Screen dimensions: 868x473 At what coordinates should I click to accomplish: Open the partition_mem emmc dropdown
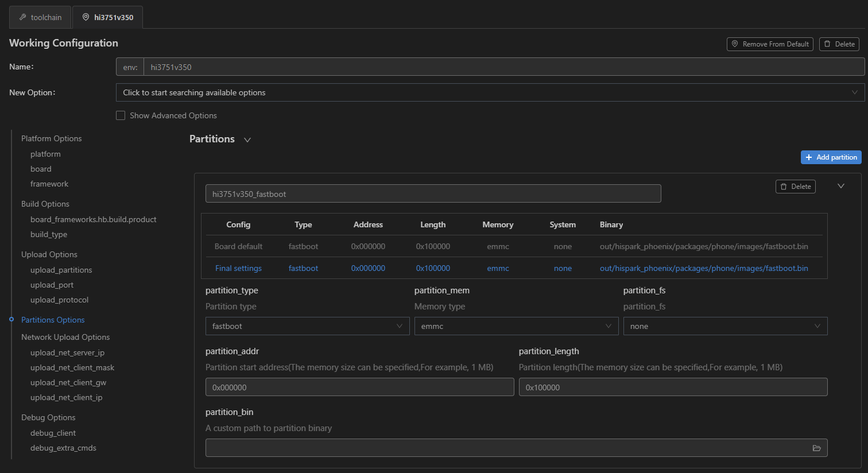pos(516,326)
